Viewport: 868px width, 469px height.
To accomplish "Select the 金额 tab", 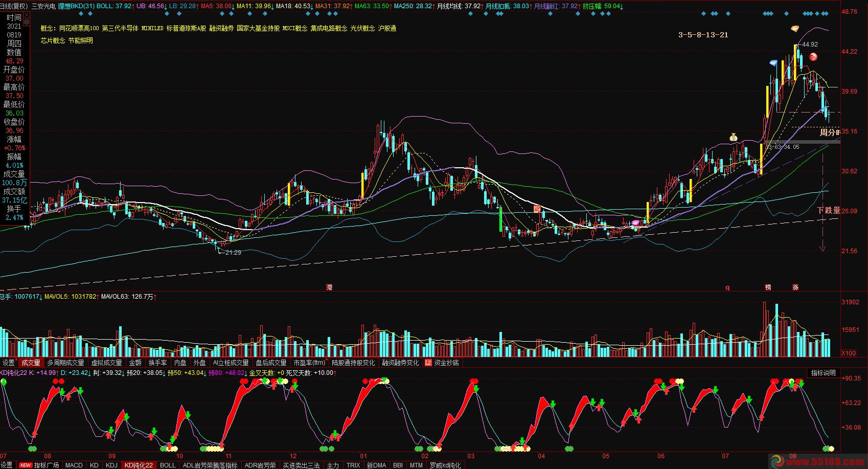I will coord(135,363).
